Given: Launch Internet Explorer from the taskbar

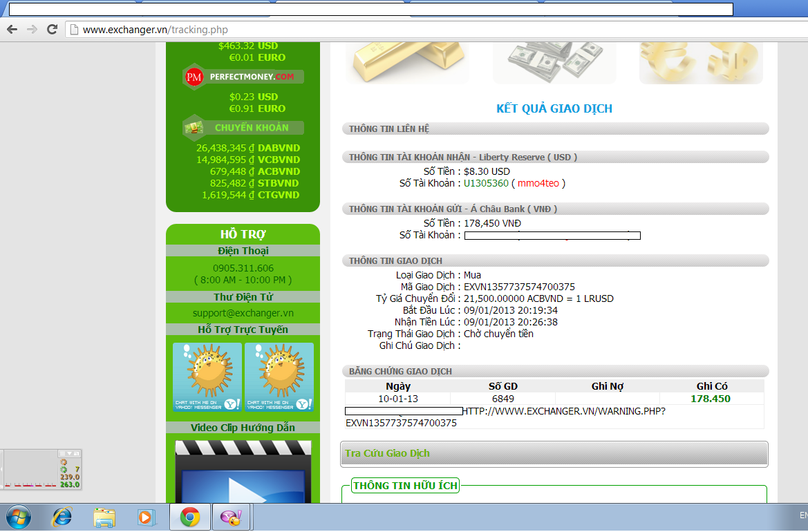Looking at the screenshot, I should point(62,517).
